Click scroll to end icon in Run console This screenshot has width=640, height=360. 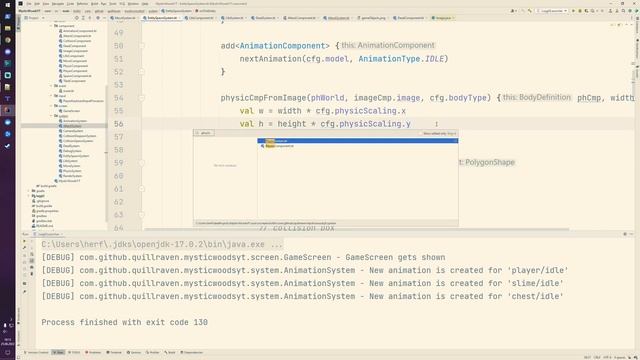point(32,261)
